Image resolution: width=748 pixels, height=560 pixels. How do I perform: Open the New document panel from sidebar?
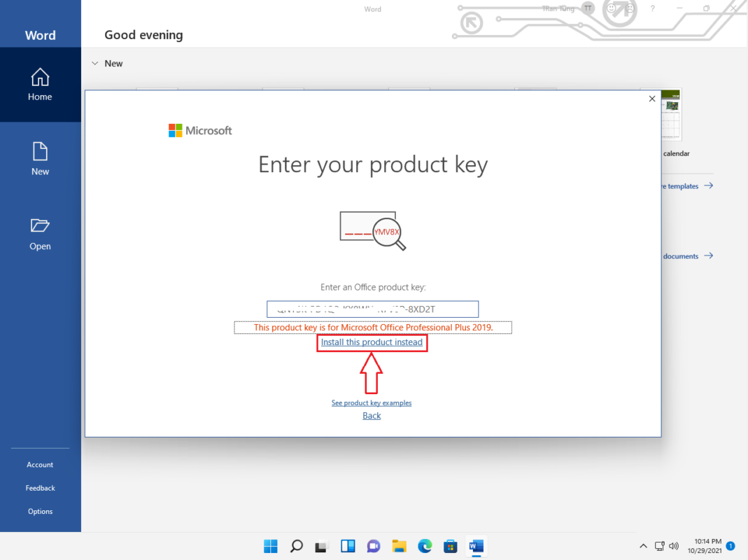tap(40, 160)
